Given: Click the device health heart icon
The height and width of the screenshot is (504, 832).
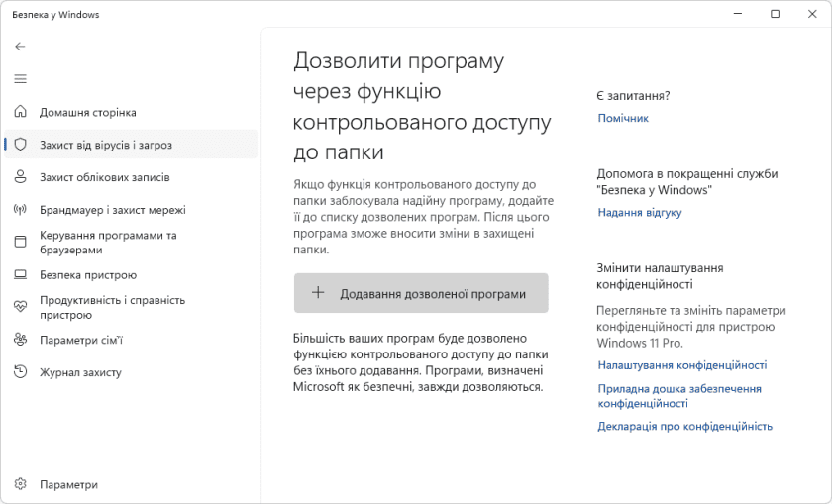Looking at the screenshot, I should pyautogui.click(x=20, y=307).
